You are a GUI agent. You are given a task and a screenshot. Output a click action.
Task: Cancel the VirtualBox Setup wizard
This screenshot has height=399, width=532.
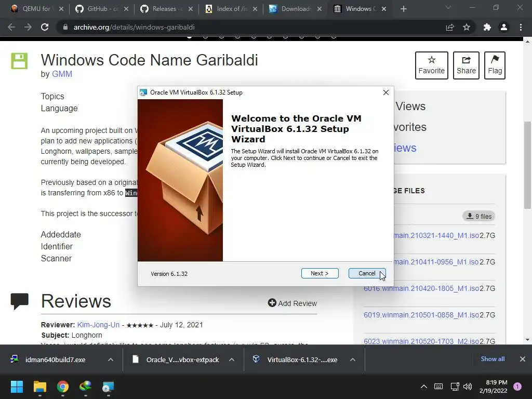(367, 273)
